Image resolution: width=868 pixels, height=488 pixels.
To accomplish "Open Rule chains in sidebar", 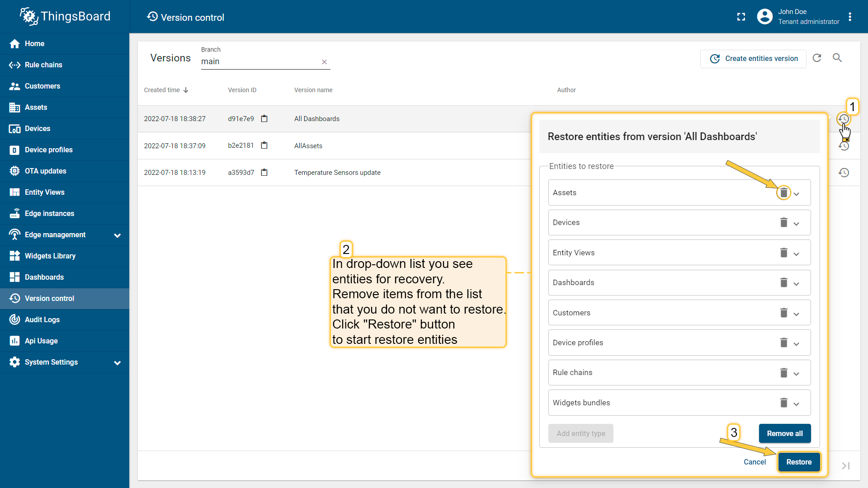I will click(x=65, y=65).
